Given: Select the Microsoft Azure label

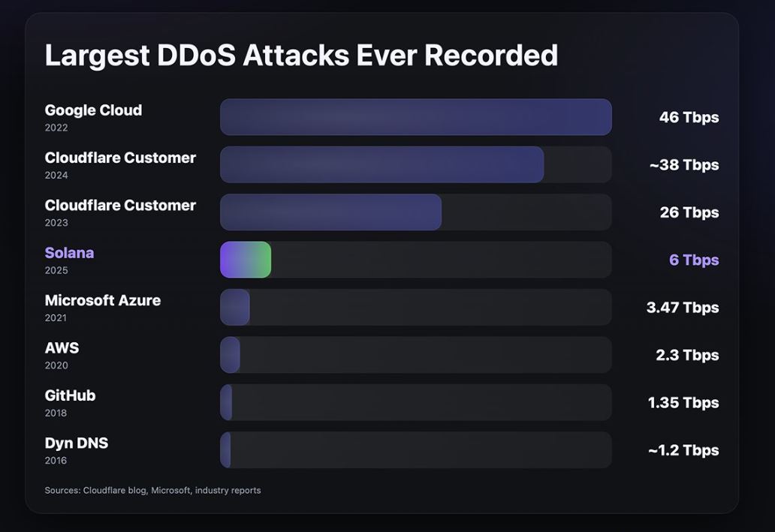Looking at the screenshot, I should click(102, 300).
